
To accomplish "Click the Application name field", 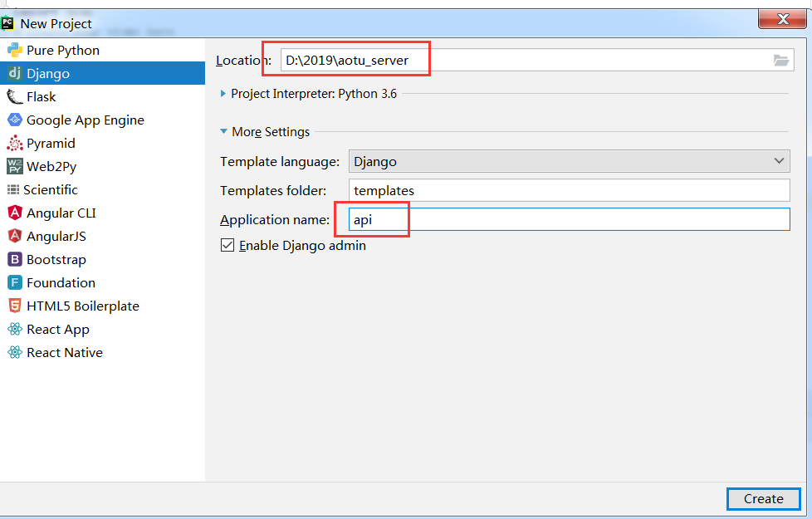I will (569, 219).
